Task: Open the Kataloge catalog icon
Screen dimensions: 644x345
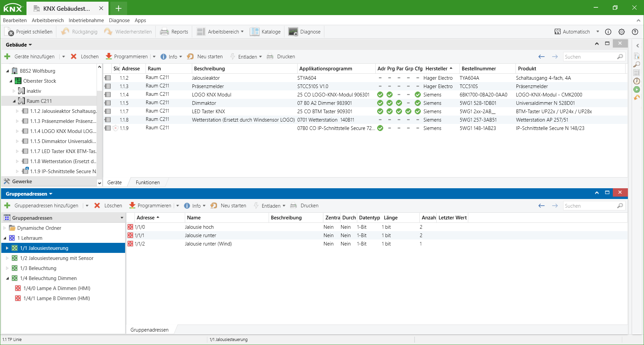Action: tap(255, 32)
